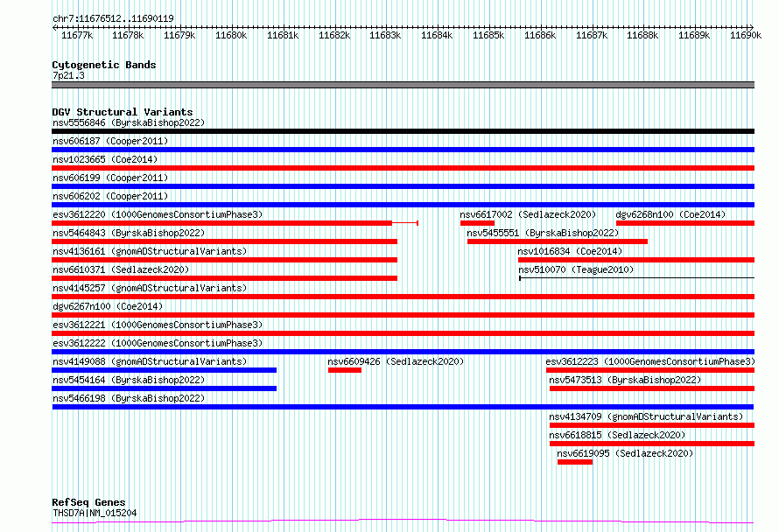Select the 11686k ruler position
This screenshot has height=532, width=779.
pyautogui.click(x=540, y=35)
